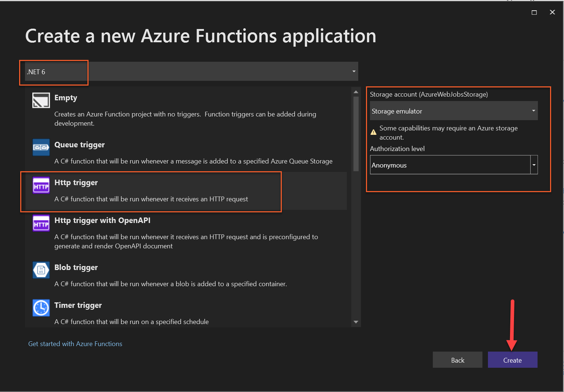Click the Queue trigger envelope icon
The image size is (564, 392).
click(41, 147)
